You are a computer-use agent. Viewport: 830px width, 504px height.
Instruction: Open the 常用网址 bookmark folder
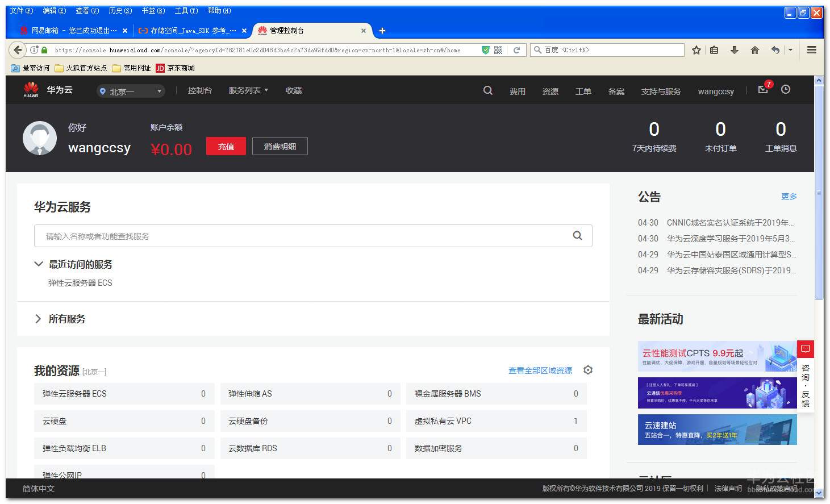point(131,68)
